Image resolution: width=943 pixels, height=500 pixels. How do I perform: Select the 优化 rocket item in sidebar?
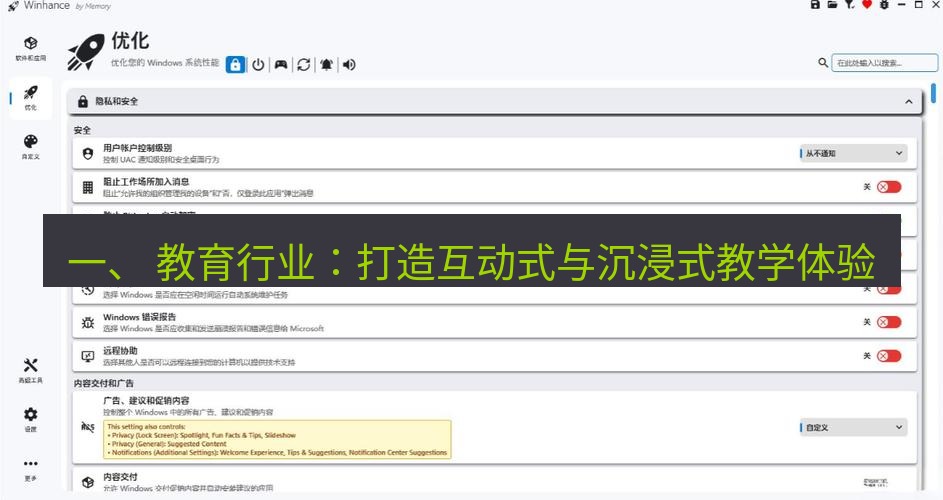31,97
